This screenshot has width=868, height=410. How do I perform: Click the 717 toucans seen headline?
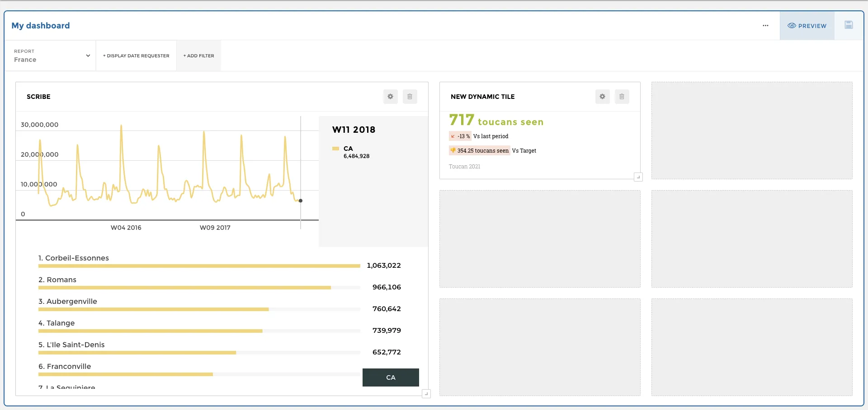(x=496, y=120)
